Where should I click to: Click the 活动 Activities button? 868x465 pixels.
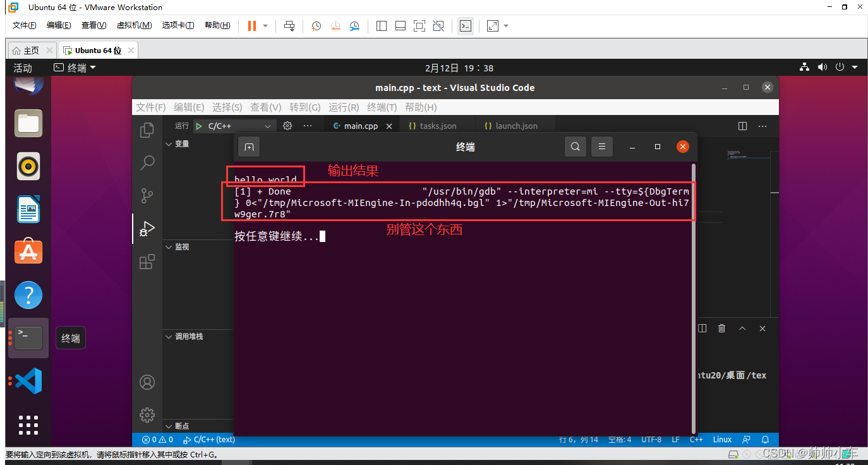tap(23, 68)
